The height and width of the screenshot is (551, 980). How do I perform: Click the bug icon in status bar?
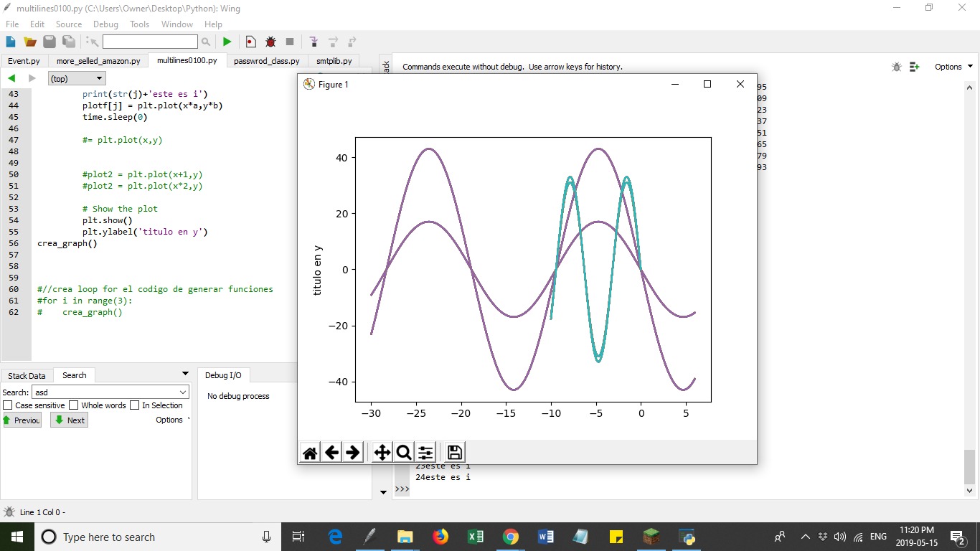coord(9,512)
